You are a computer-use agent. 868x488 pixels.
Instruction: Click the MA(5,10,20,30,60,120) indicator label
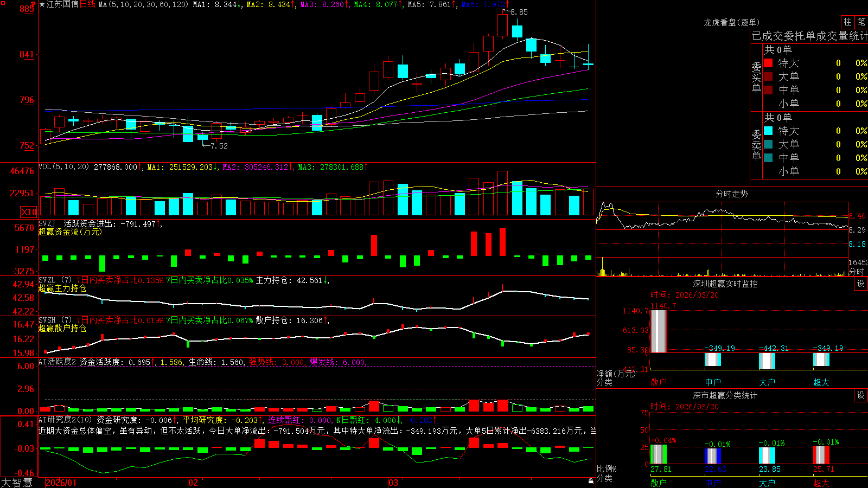pyautogui.click(x=143, y=4)
